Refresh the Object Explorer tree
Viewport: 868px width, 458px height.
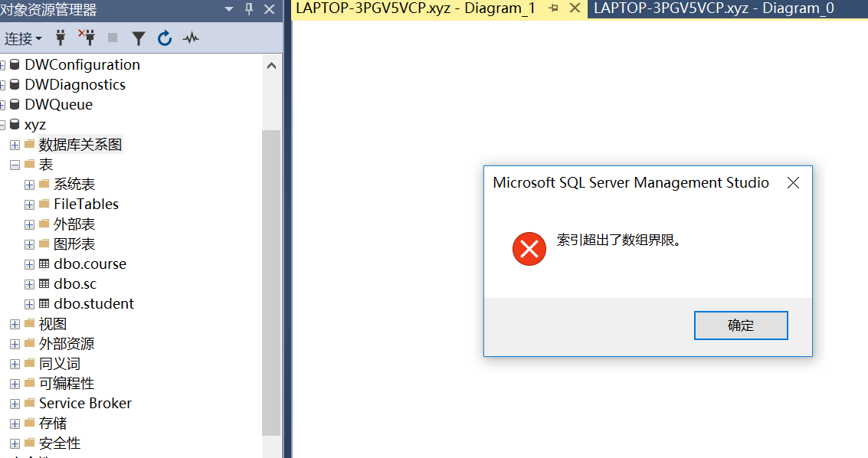click(x=165, y=38)
